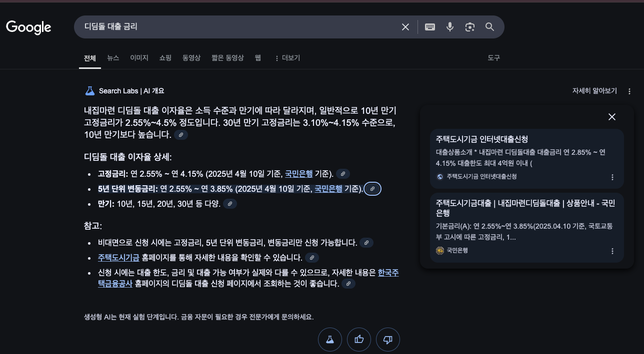
Task: Click the 국민은행 favicon in source card
Action: 440,251
